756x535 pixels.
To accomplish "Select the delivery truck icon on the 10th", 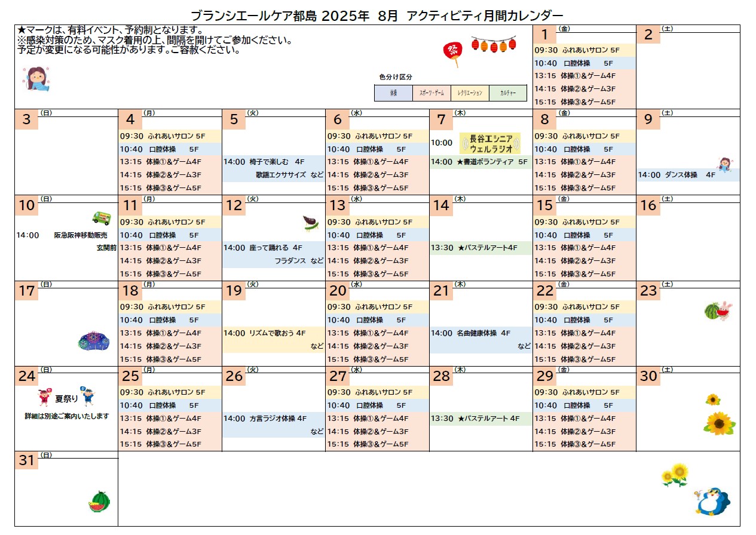I will [x=101, y=218].
